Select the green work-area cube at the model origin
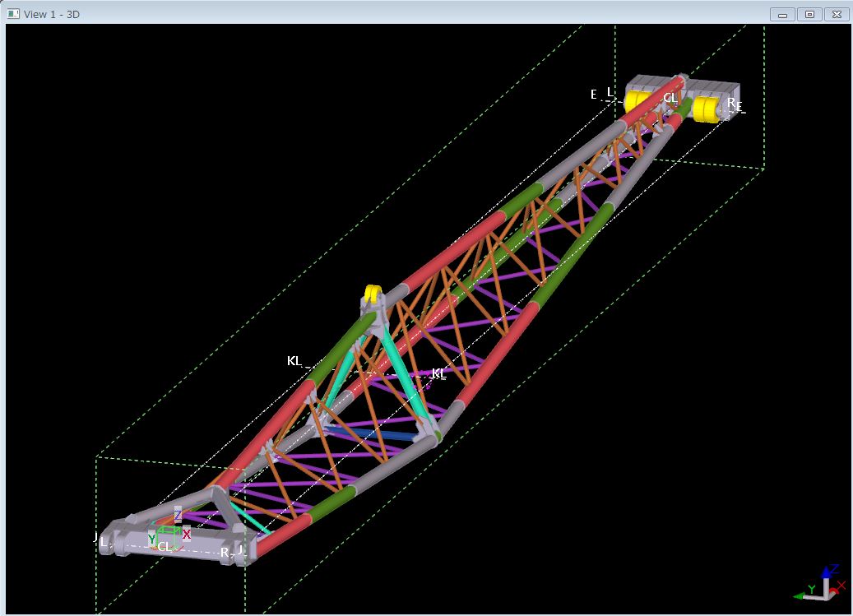Viewport: 853px width, 616px height. click(x=168, y=532)
